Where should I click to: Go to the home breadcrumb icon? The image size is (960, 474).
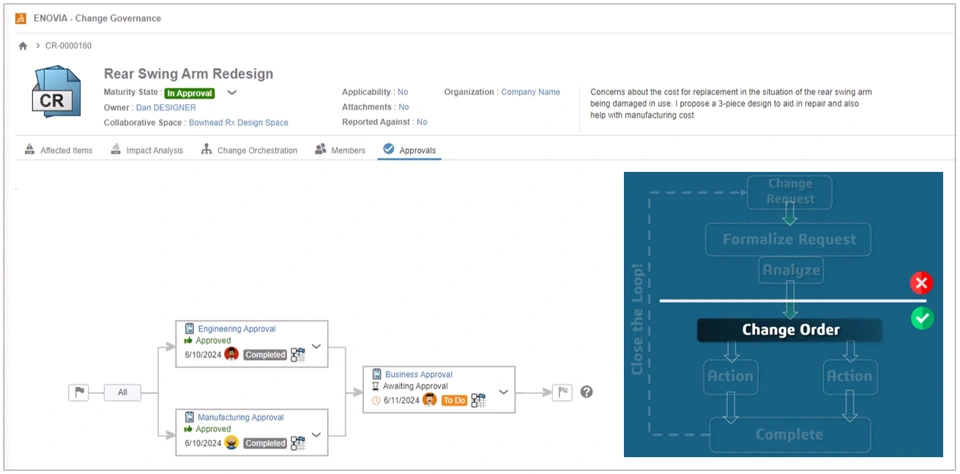pyautogui.click(x=22, y=46)
